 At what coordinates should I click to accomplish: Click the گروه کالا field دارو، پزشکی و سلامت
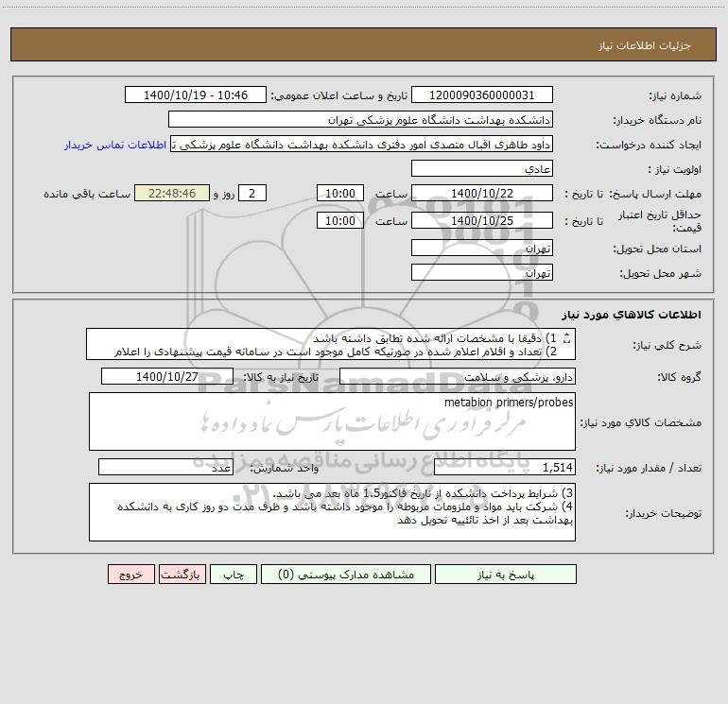458,376
